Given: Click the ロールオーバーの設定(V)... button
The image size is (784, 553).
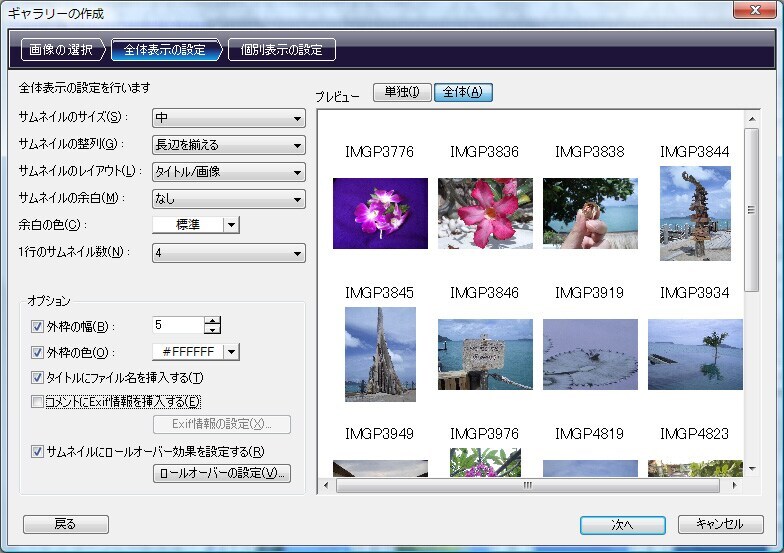Looking at the screenshot, I should click(x=222, y=473).
